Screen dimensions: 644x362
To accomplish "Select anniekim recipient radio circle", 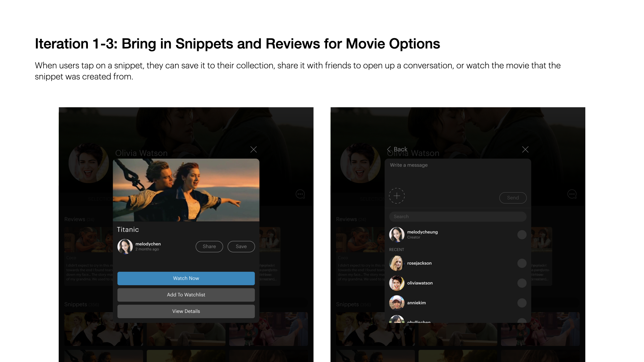I will coord(522,303).
